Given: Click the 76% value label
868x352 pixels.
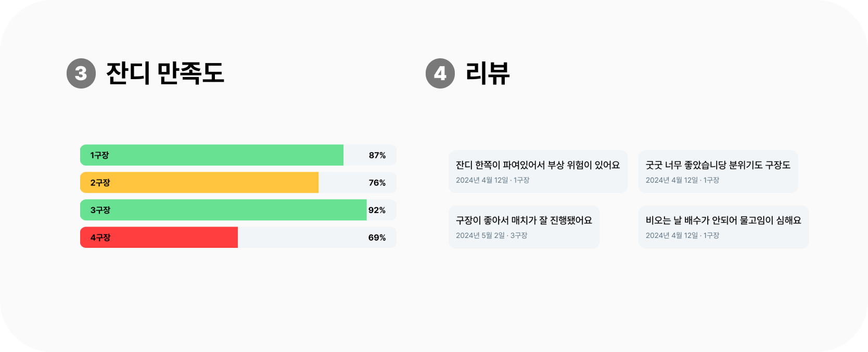Looking at the screenshot, I should pyautogui.click(x=377, y=183).
